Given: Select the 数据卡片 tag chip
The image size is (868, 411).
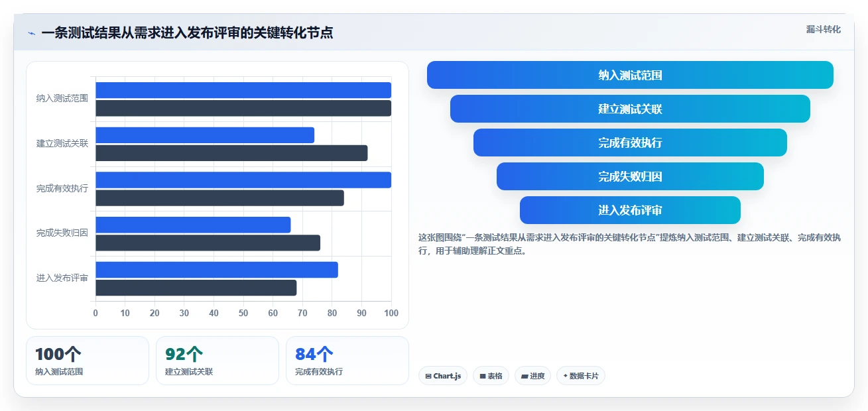Looking at the screenshot, I should click(x=580, y=376).
